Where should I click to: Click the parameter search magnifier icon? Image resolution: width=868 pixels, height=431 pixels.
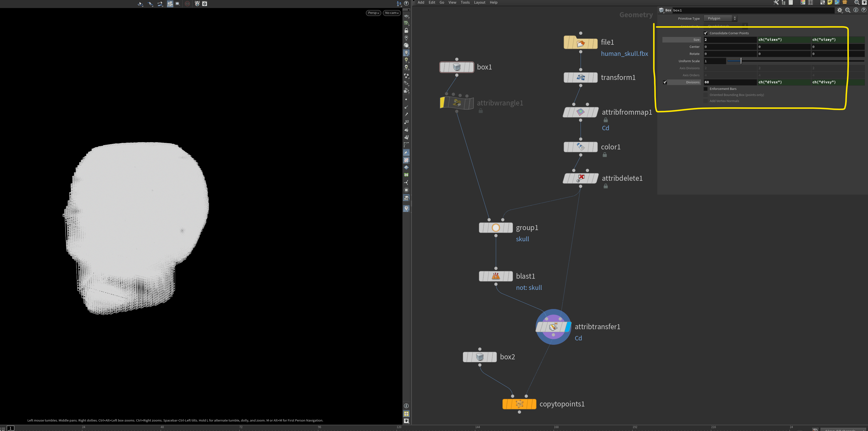click(848, 10)
